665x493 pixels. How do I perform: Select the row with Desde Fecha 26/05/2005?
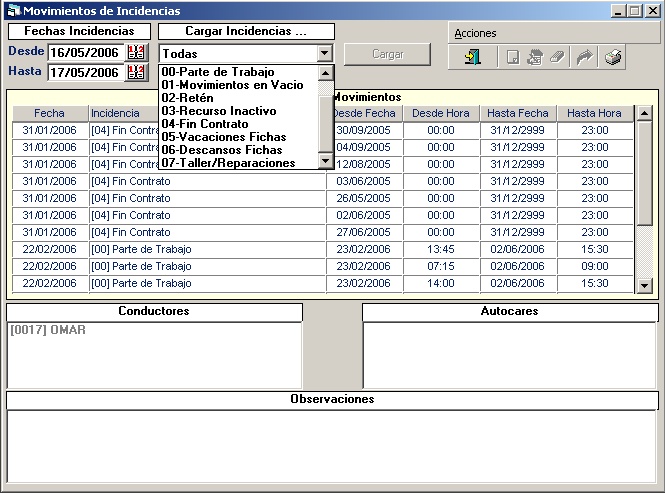(322, 198)
